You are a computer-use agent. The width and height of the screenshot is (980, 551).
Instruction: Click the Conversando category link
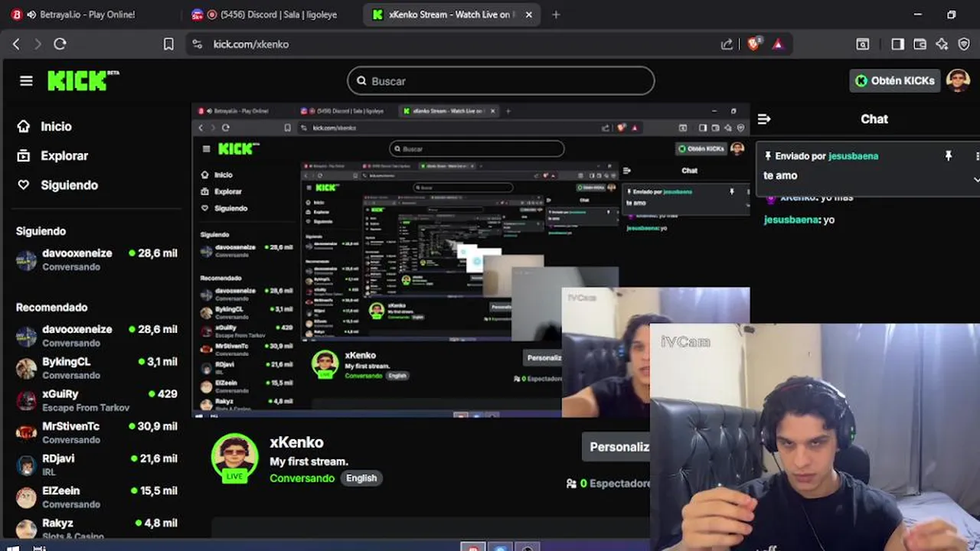point(302,478)
